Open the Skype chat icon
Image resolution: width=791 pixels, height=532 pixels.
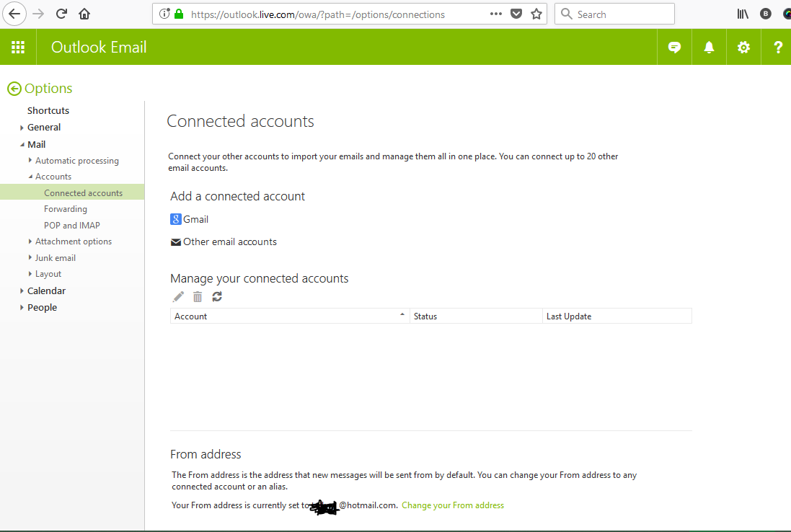[674, 47]
